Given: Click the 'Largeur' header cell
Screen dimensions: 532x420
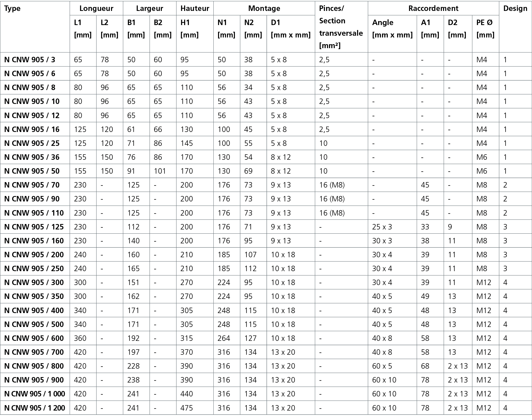Looking at the screenshot, I should click(x=150, y=8).
